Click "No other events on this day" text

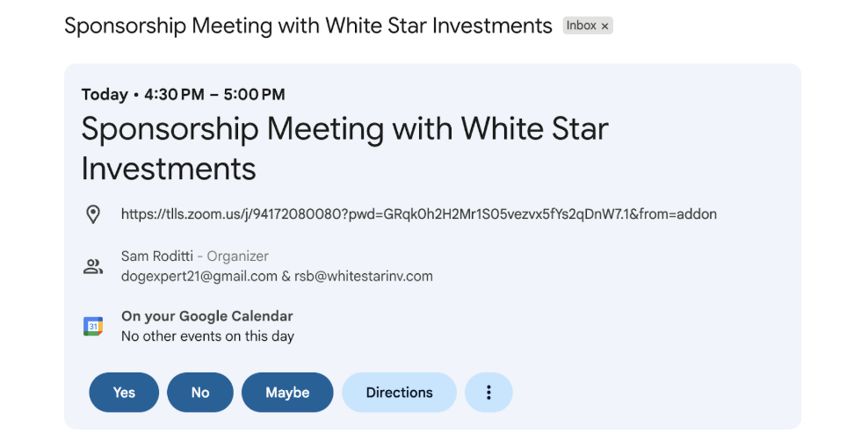tap(207, 336)
